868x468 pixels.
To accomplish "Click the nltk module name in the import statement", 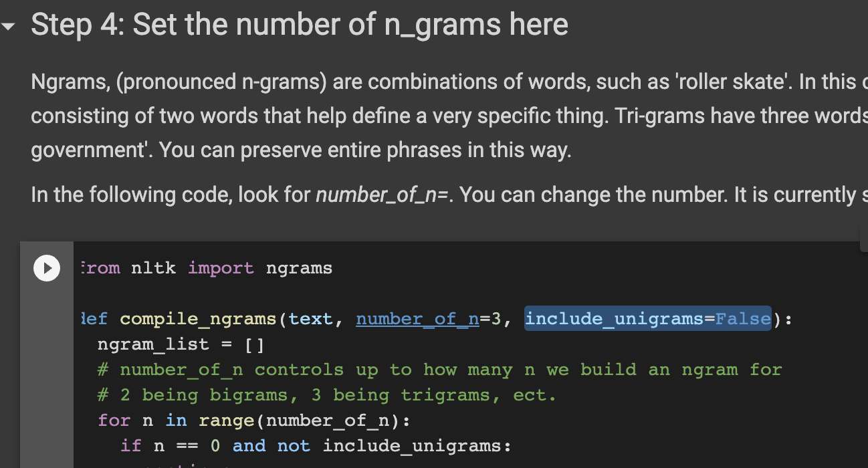I will (x=153, y=267).
